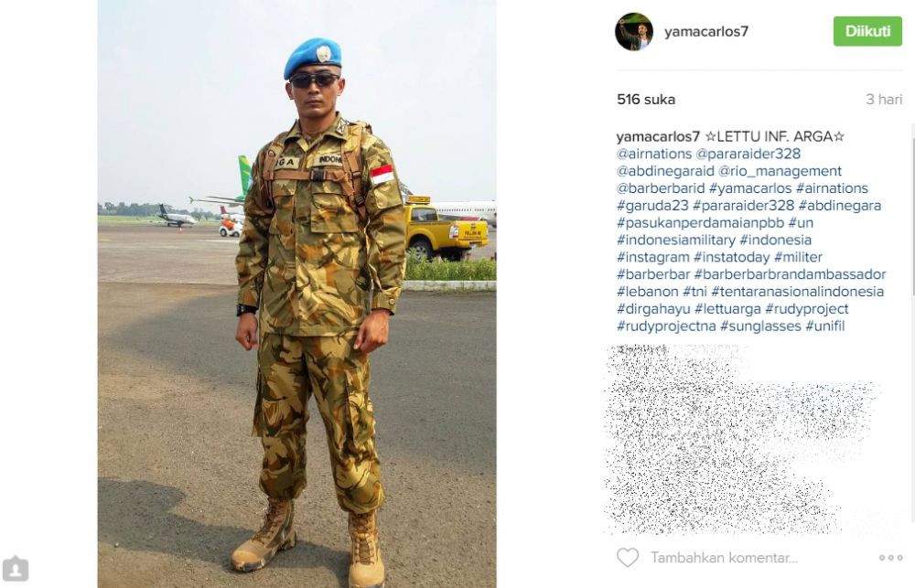Click the yamacarlos7 profile avatar
The height and width of the screenshot is (588, 915).
click(x=634, y=31)
